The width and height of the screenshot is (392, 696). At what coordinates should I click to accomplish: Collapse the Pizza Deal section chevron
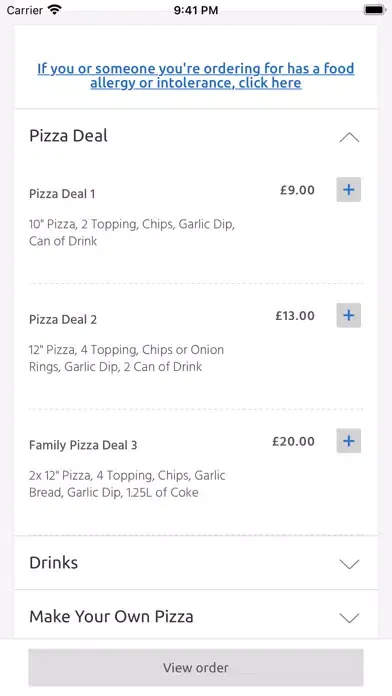349,138
